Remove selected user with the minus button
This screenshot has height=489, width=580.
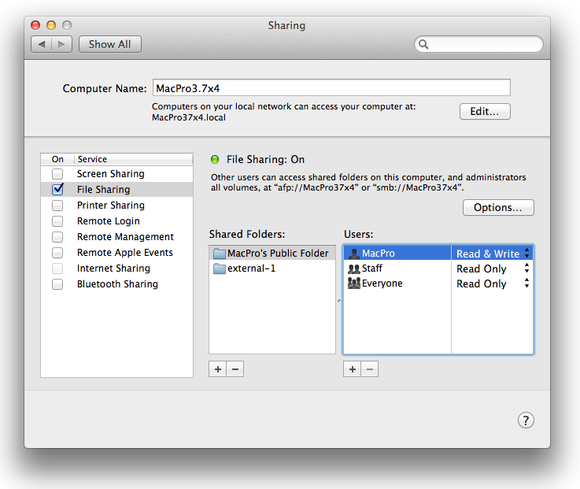pyautogui.click(x=370, y=369)
